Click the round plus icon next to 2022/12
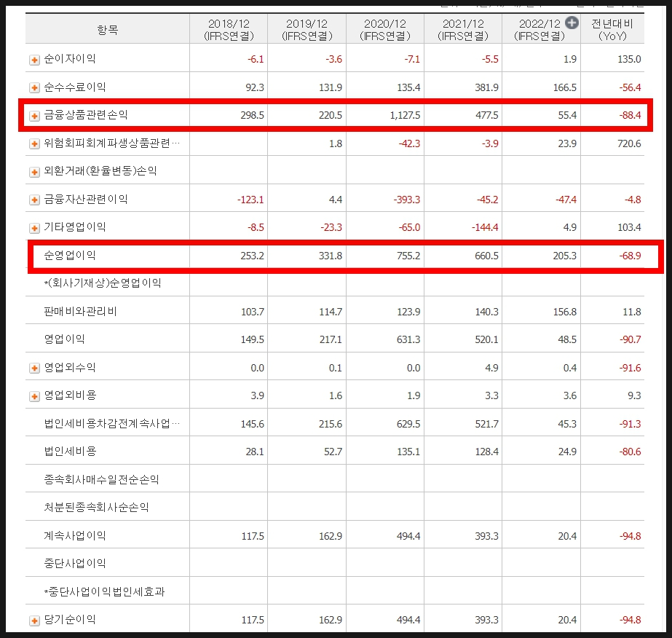 point(572,23)
